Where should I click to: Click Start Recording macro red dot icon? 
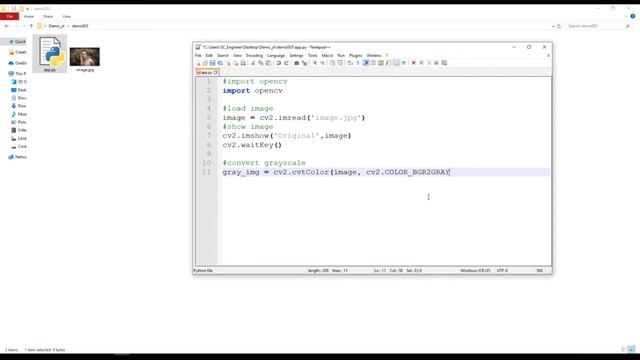[413, 63]
